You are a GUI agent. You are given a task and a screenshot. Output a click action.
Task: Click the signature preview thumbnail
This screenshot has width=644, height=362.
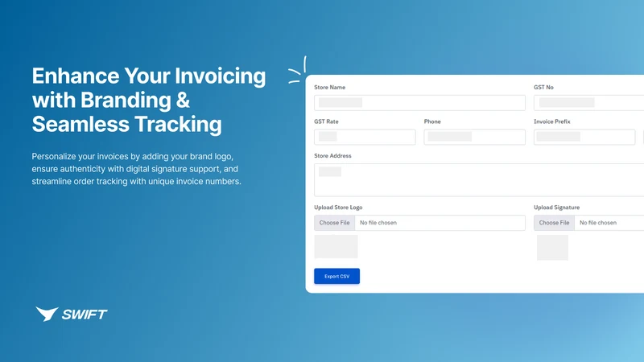click(552, 248)
